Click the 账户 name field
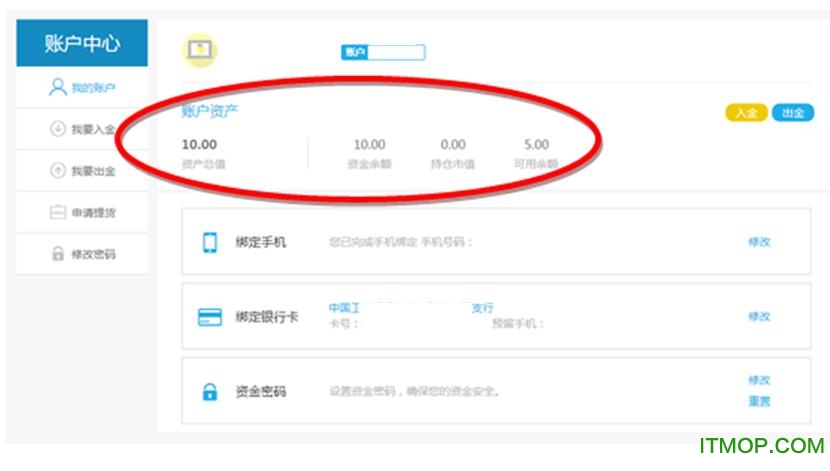The height and width of the screenshot is (471, 830). tap(383, 52)
